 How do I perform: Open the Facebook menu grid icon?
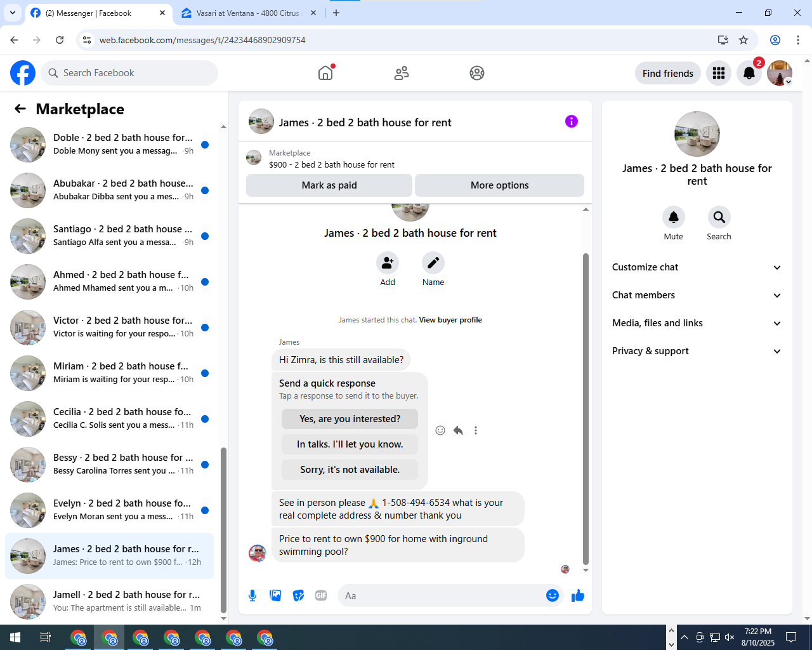719,73
